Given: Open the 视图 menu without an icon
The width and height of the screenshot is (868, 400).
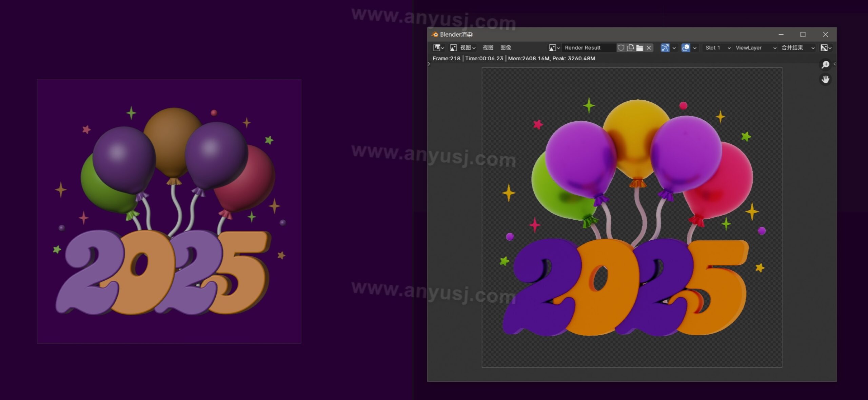Looking at the screenshot, I should pos(488,48).
